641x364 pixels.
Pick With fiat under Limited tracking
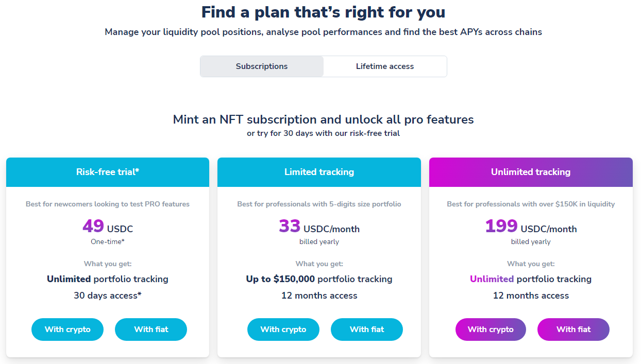click(367, 330)
